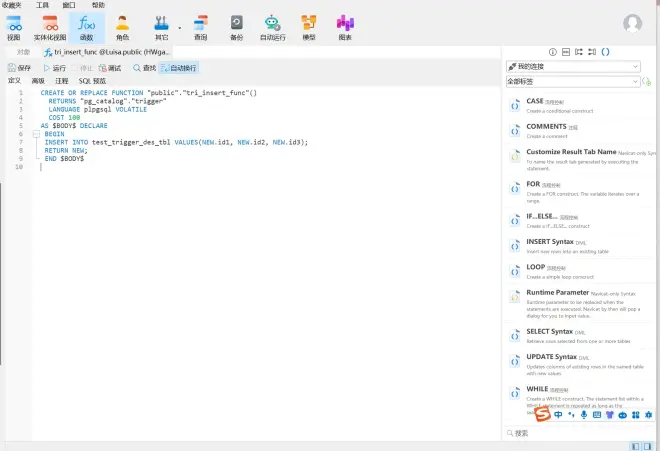660x451 pixels.
Task: Select the WHILE snippet
Action: 580,399
